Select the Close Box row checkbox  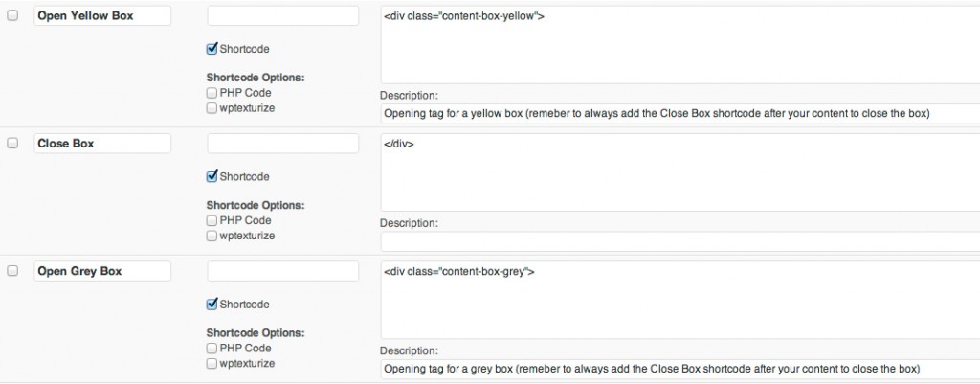(x=12, y=144)
